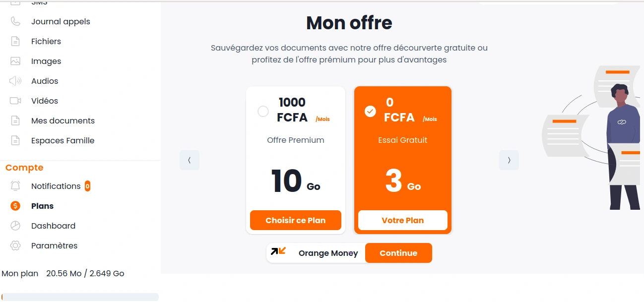
Task: Click the pie chart Dashboard icon
Action: coord(15,226)
